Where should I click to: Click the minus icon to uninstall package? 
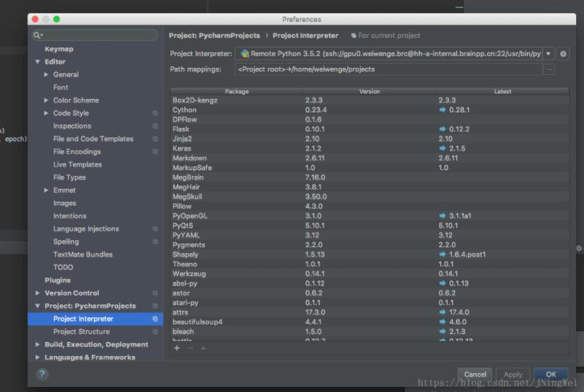[191, 348]
